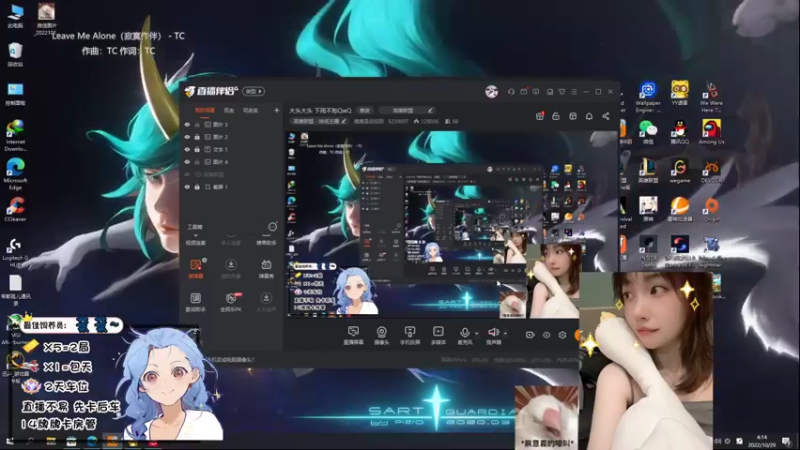Collapse the 工具箱 toolbox section

pyautogui.click(x=195, y=227)
